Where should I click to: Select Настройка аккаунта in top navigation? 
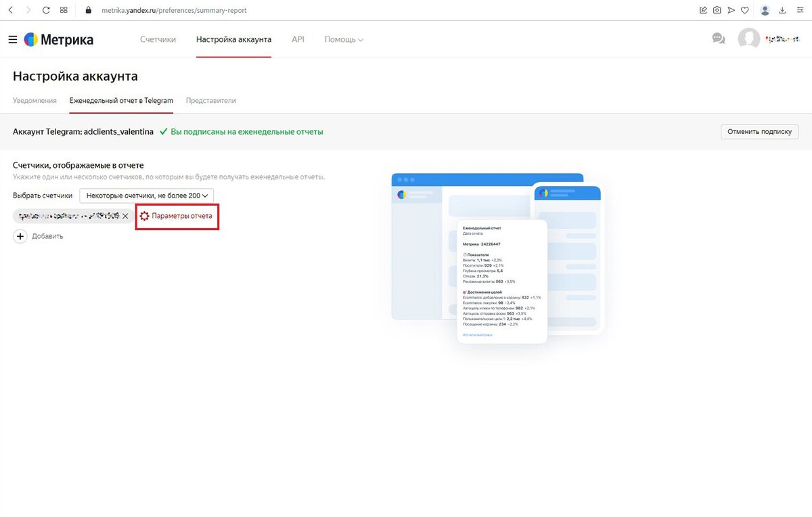pyautogui.click(x=233, y=39)
